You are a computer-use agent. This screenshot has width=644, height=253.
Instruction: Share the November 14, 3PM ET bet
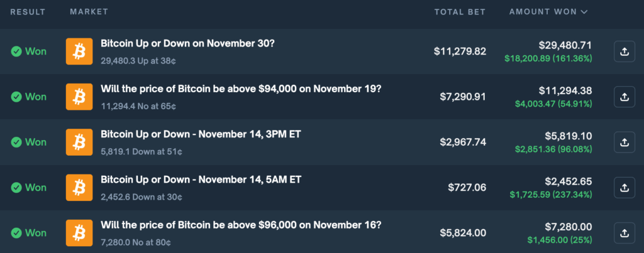pos(625,142)
